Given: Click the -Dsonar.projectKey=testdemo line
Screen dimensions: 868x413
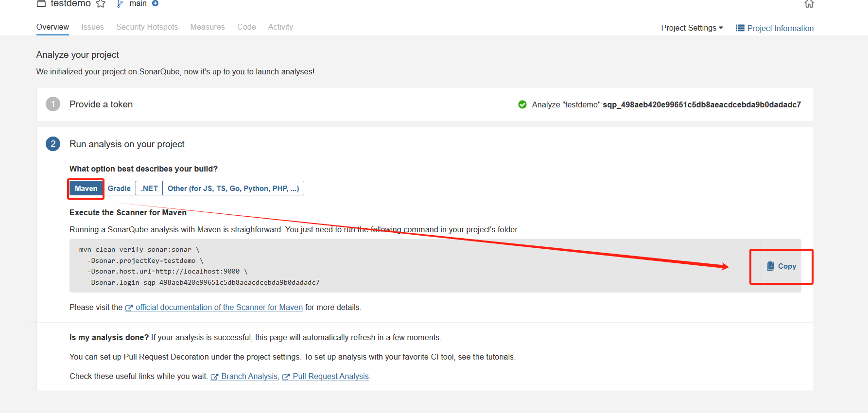Looking at the screenshot, I should point(145,261).
